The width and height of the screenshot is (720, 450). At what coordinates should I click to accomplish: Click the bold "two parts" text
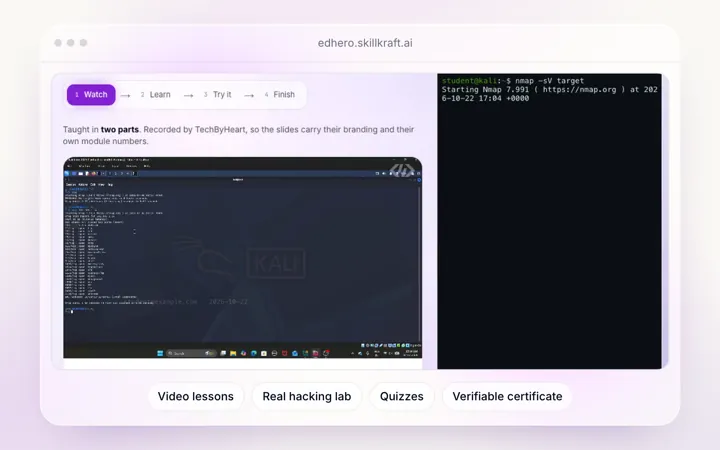point(119,129)
